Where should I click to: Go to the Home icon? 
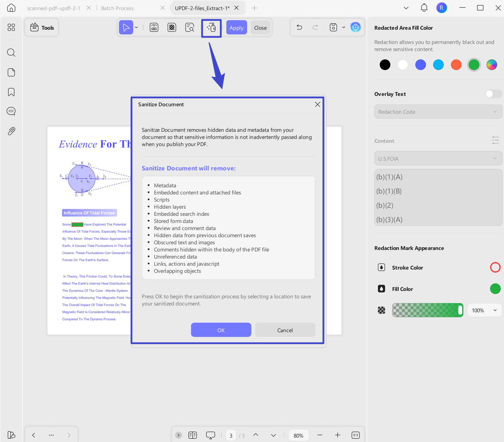(x=11, y=8)
